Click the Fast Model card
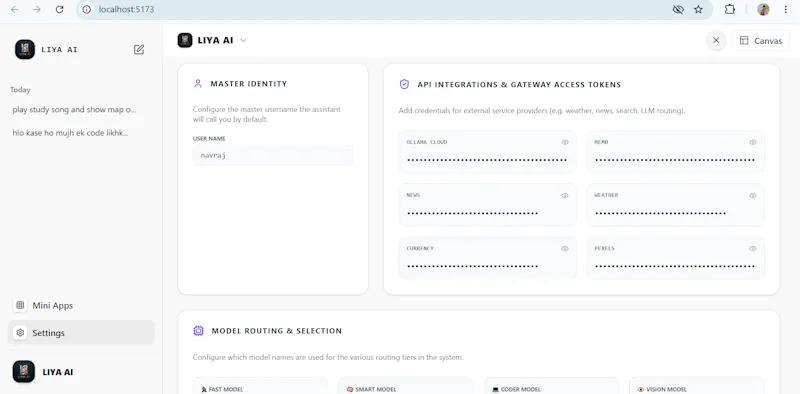800x394 pixels. pyautogui.click(x=260, y=385)
